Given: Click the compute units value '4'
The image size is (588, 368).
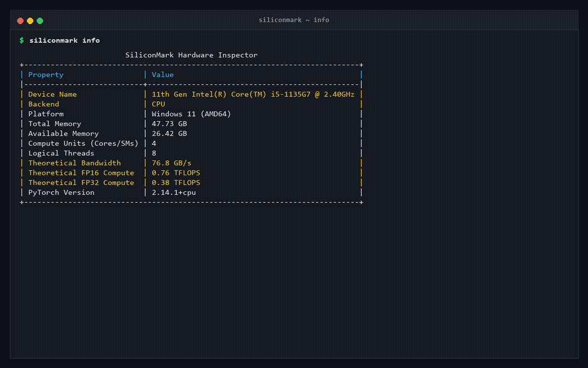Looking at the screenshot, I should 153,143.
